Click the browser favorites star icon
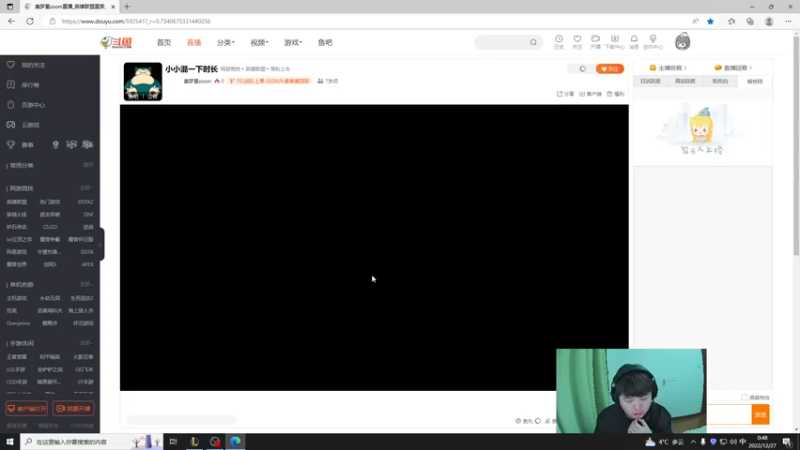The width and height of the screenshot is (800, 450). 710,21
